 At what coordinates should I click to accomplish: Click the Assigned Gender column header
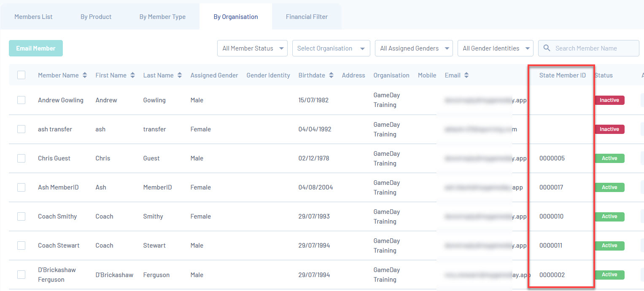tap(214, 75)
